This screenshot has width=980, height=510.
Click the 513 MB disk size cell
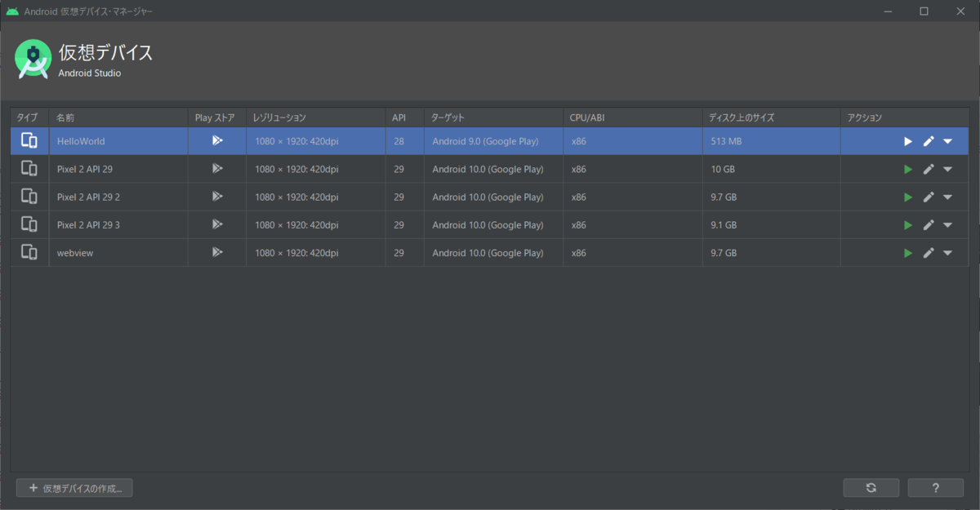[x=772, y=141]
